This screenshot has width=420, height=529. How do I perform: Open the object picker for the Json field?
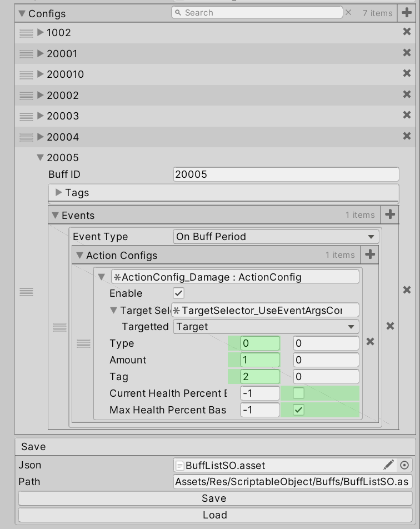(x=404, y=465)
